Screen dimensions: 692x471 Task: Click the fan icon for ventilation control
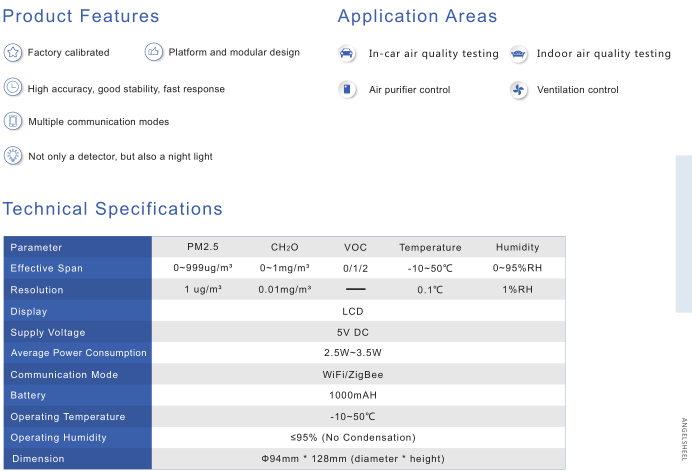518,90
